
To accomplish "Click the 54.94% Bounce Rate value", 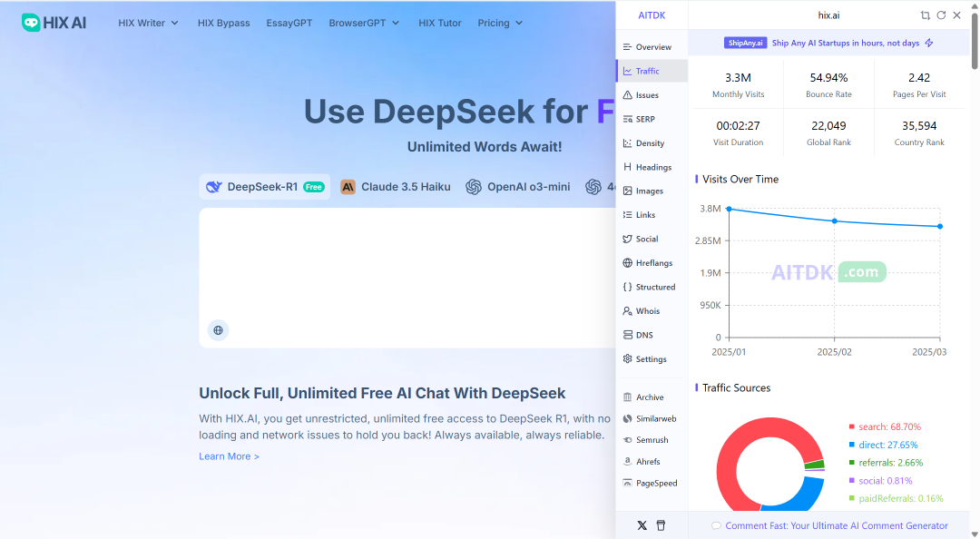I will pyautogui.click(x=828, y=78).
